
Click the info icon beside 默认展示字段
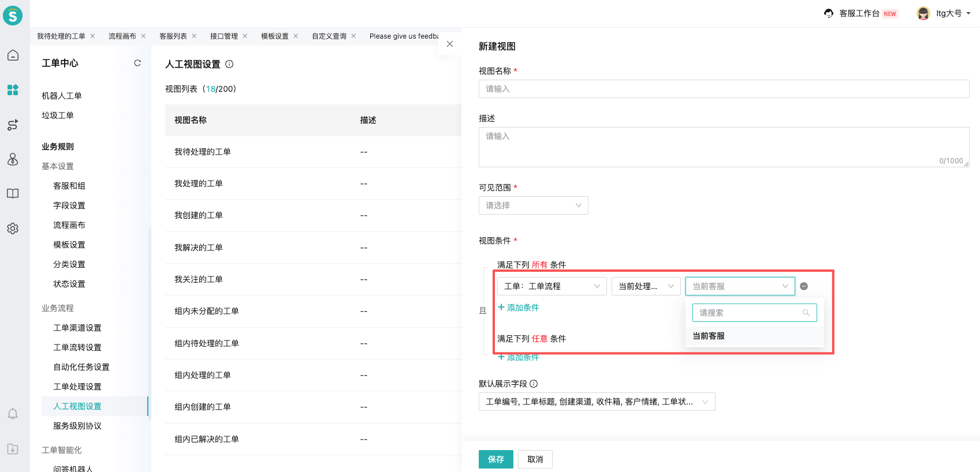[534, 384]
